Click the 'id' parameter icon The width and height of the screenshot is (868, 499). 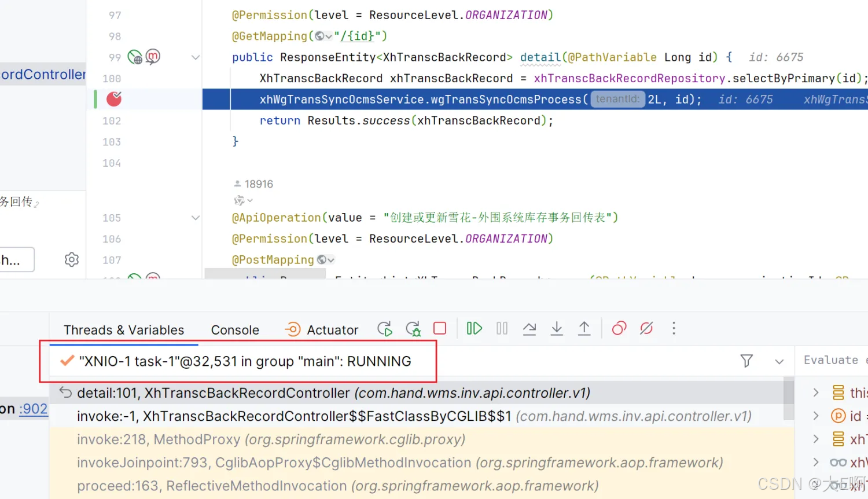838,416
